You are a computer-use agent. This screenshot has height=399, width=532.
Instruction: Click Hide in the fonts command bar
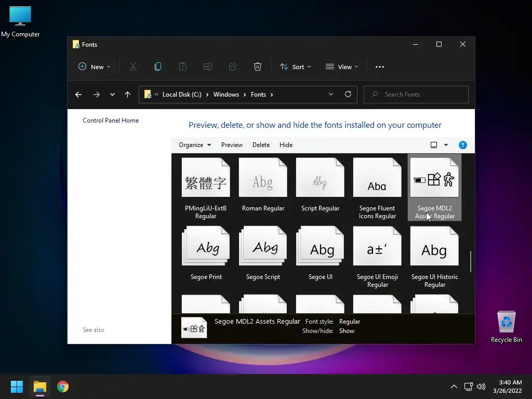point(286,145)
